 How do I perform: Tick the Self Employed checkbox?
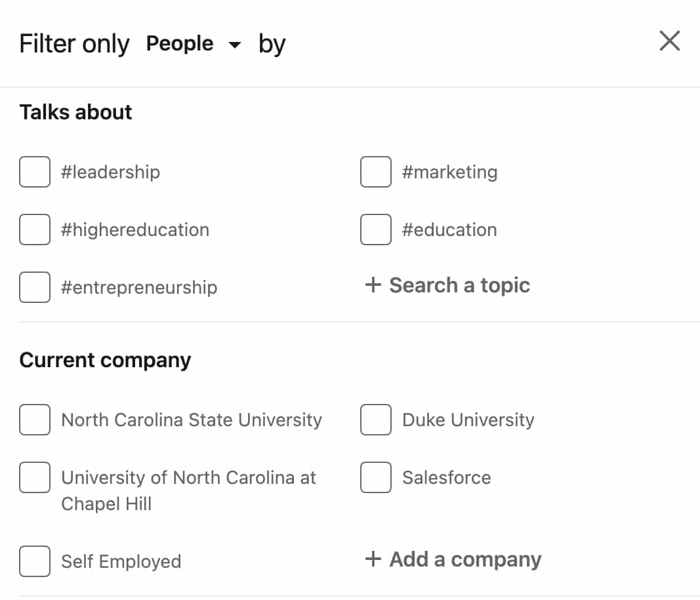tap(35, 561)
